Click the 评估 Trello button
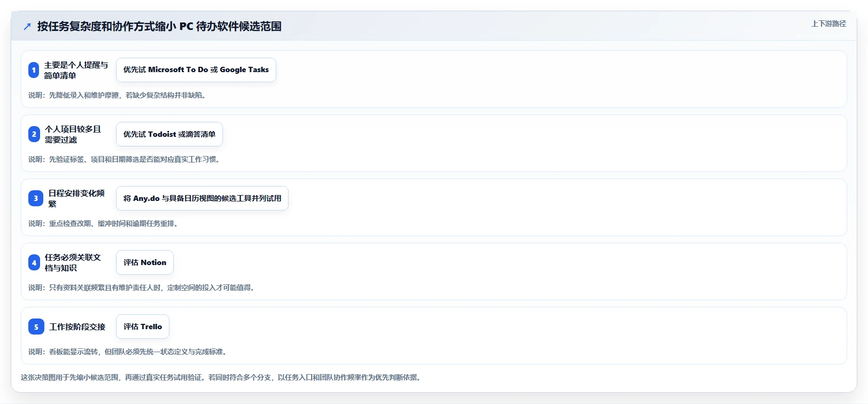Image resolution: width=868 pixels, height=404 pixels. click(x=143, y=327)
